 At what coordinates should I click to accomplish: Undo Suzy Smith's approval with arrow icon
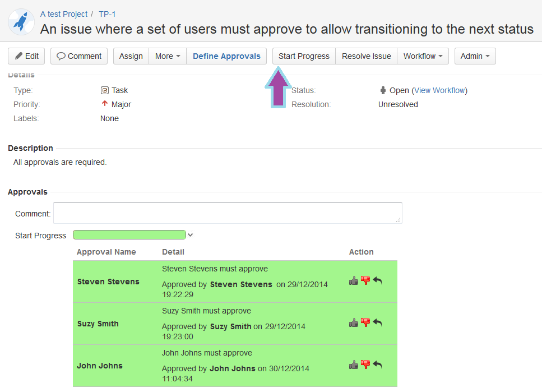click(x=377, y=322)
